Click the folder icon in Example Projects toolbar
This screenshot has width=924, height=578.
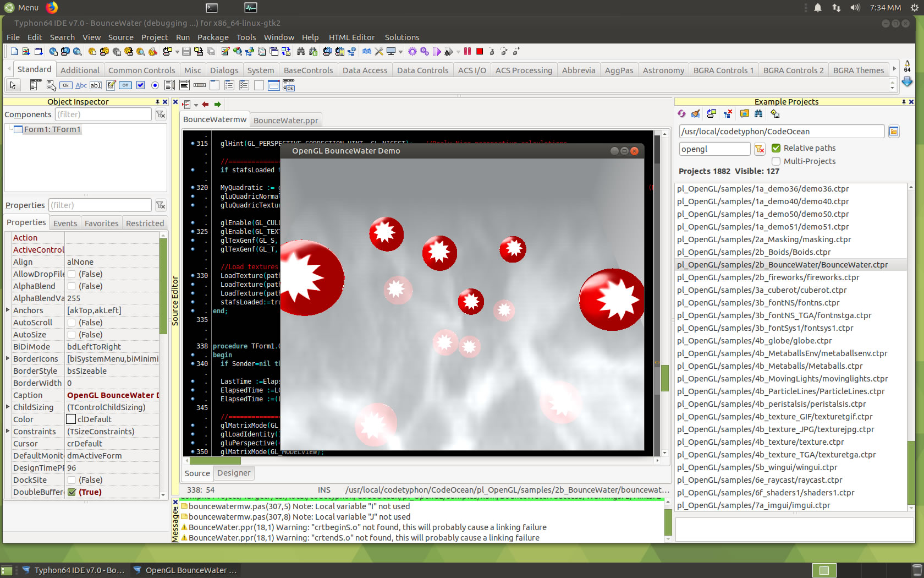pos(745,113)
